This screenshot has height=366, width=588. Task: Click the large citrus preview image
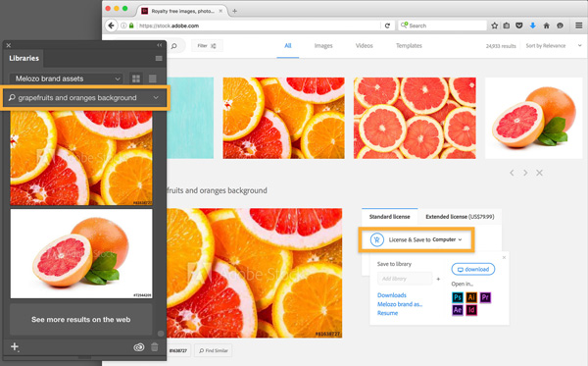[x=254, y=273]
